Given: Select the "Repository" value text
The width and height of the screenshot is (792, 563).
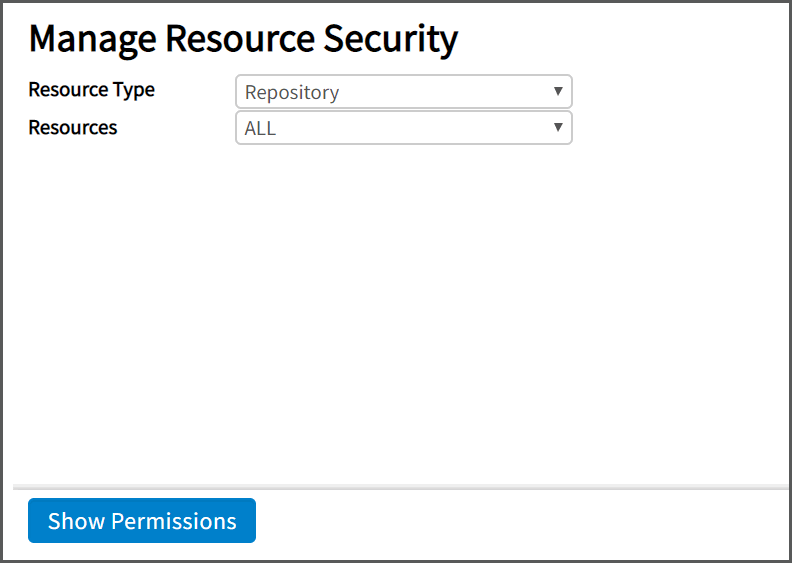Looking at the screenshot, I should coord(292,93).
